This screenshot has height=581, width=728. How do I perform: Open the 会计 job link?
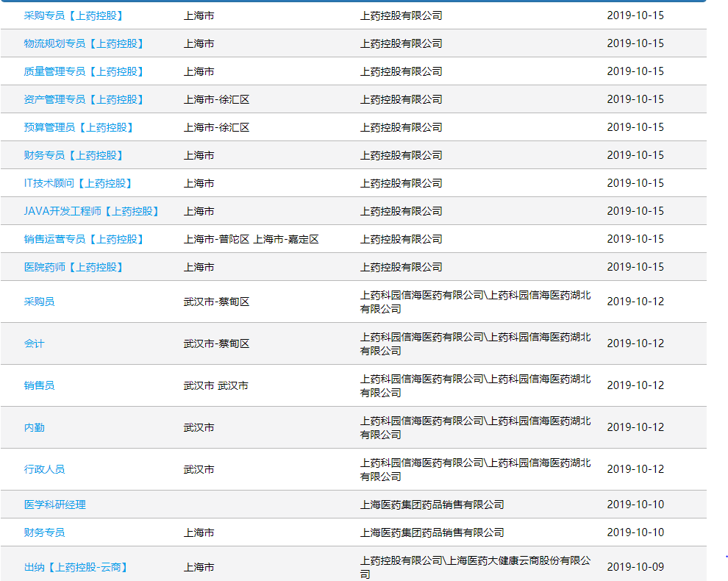(34, 343)
